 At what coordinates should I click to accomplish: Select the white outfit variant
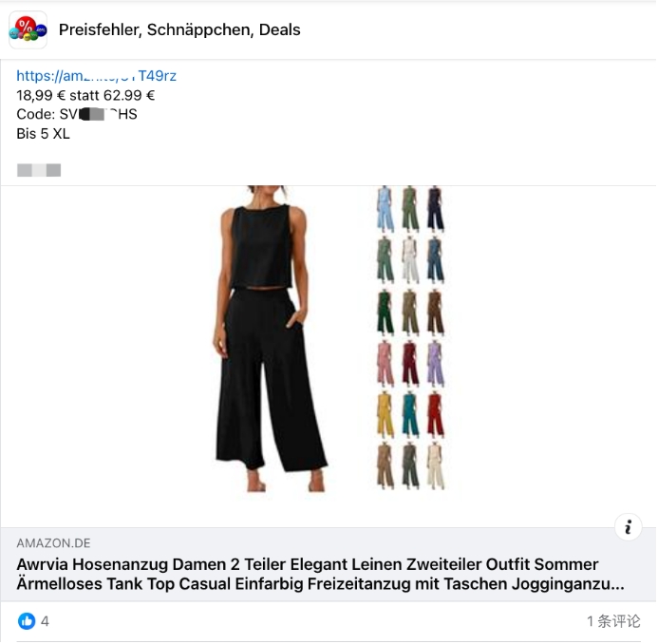pyautogui.click(x=410, y=260)
